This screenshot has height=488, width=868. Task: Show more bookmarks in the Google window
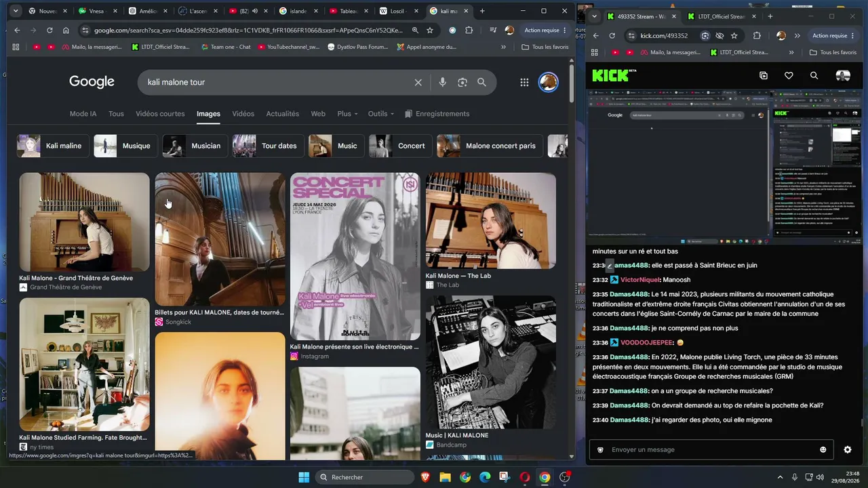(x=503, y=47)
